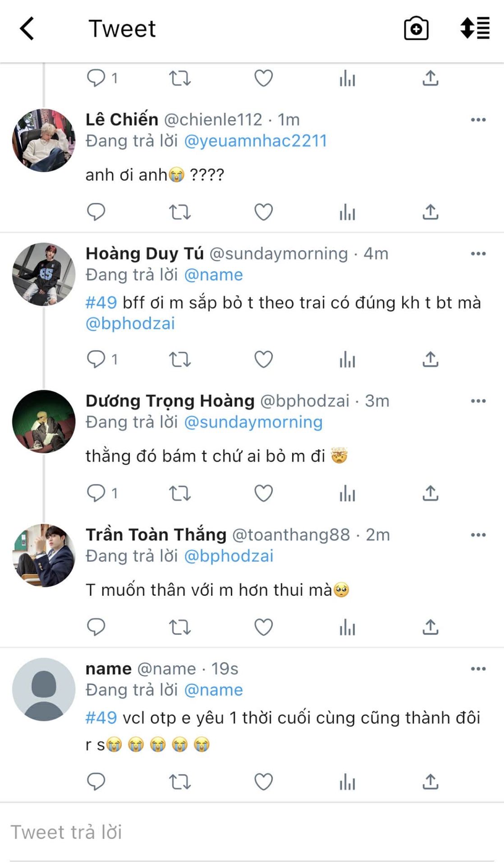Tap the camera icon in header
Image resolution: width=504 pixels, height=866 pixels.
tap(416, 29)
